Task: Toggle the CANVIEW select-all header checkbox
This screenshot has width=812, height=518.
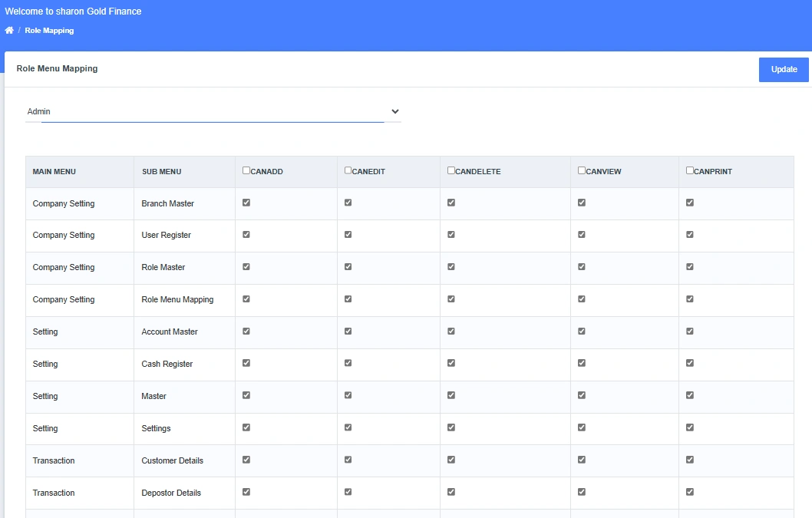Action: click(x=582, y=170)
